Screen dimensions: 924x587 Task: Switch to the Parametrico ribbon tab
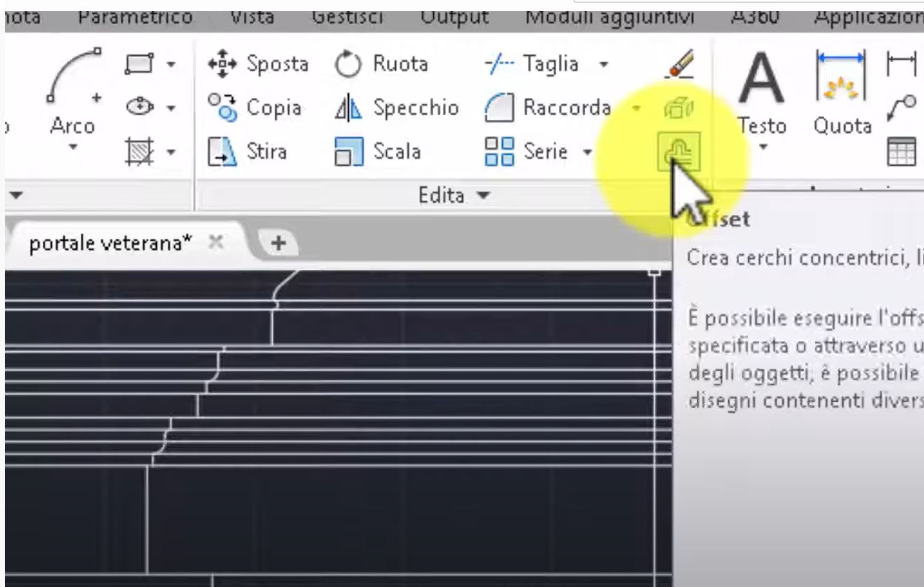coord(135,17)
